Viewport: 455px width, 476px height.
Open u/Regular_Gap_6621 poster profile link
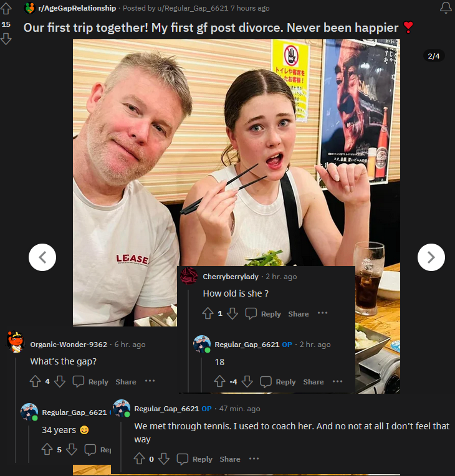[x=193, y=8]
